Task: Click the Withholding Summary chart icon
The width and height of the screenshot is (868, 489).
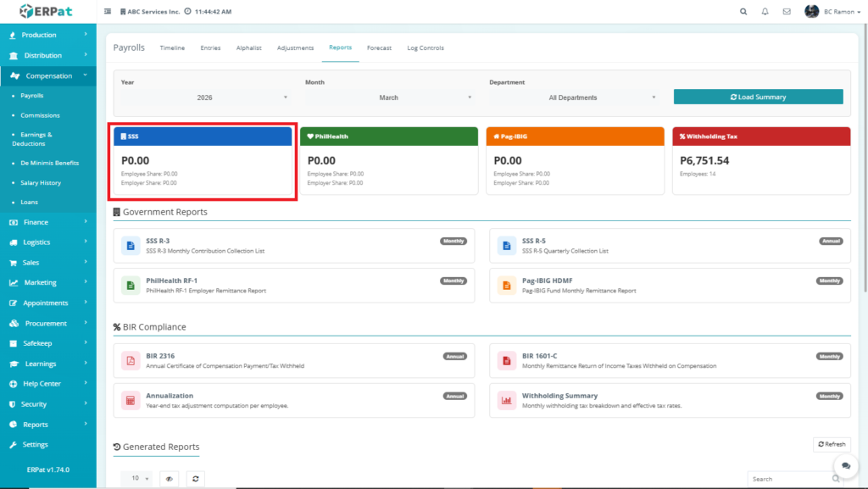Action: coord(507,400)
